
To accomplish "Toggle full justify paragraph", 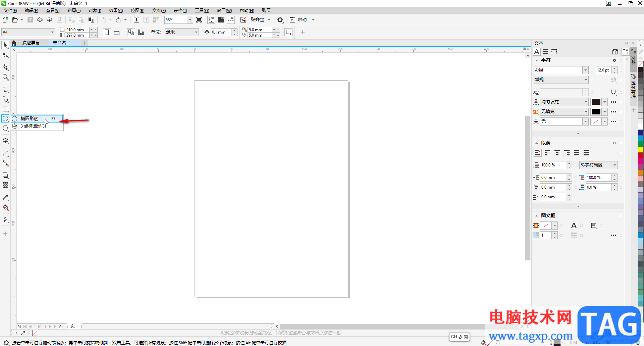I will point(577,153).
